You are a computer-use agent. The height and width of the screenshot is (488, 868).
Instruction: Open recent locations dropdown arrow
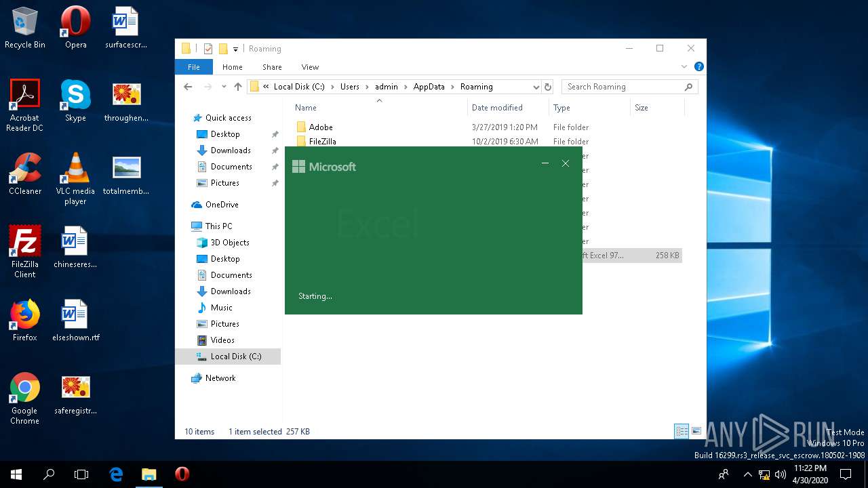tap(224, 87)
